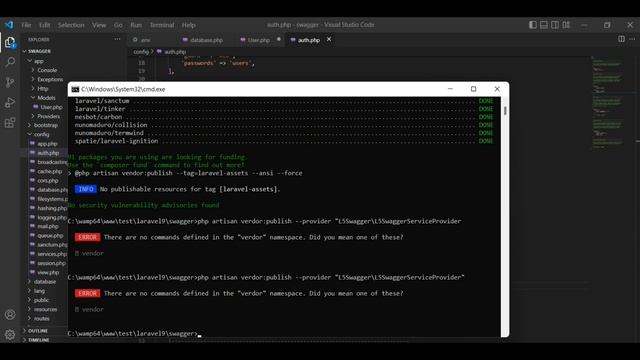Expand the Http folder
The height and width of the screenshot is (360, 640).
click(42, 89)
